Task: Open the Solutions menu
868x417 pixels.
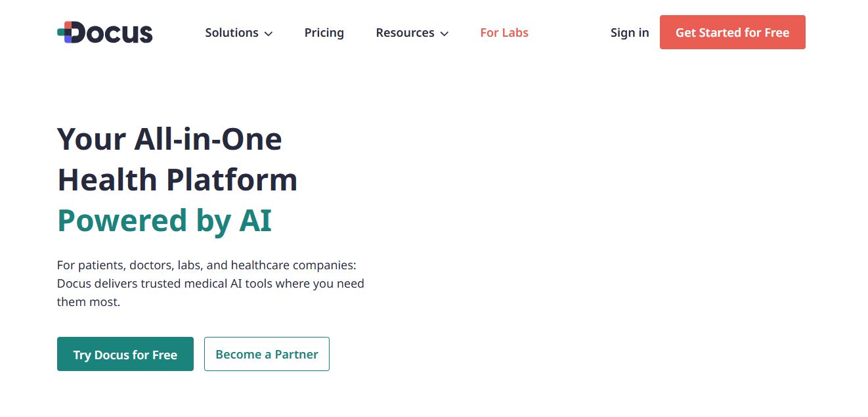Action: pos(232,33)
